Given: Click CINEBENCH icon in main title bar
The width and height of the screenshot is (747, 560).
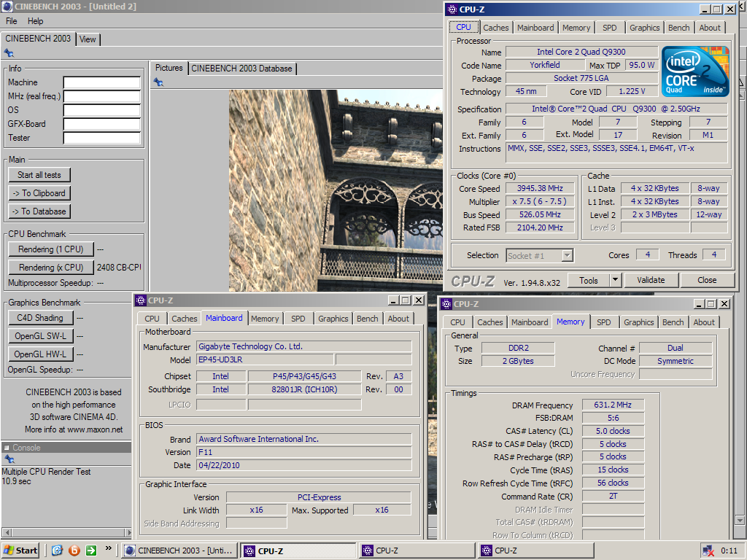Looking at the screenshot, I should pyautogui.click(x=7, y=7).
